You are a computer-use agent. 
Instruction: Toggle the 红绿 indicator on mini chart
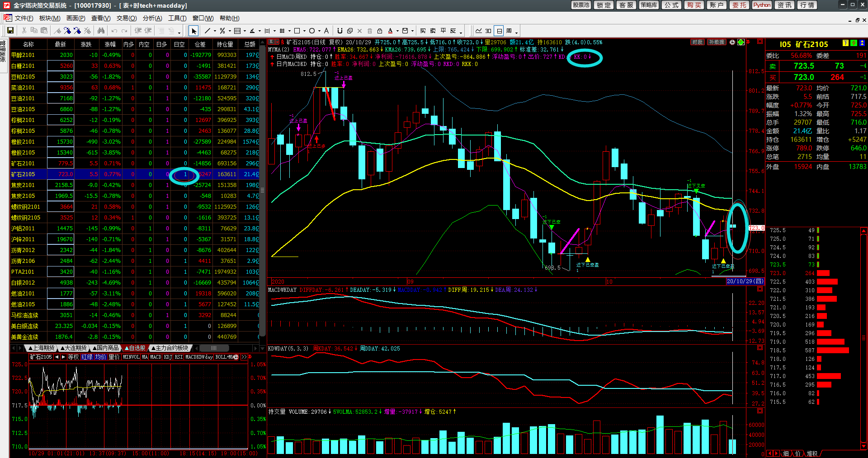[x=87, y=357]
